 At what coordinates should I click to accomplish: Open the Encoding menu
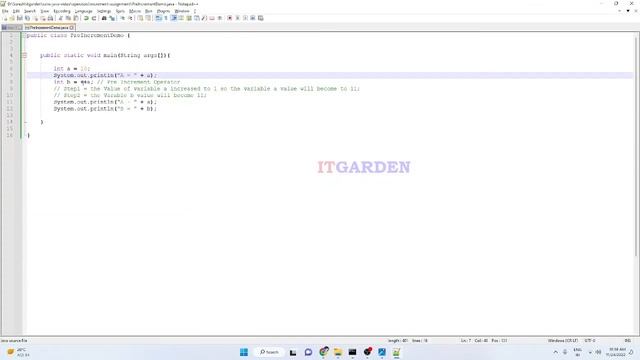[62, 11]
